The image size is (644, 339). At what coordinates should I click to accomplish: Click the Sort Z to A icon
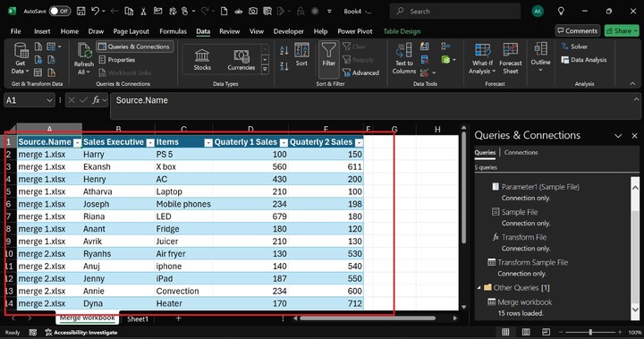(284, 66)
